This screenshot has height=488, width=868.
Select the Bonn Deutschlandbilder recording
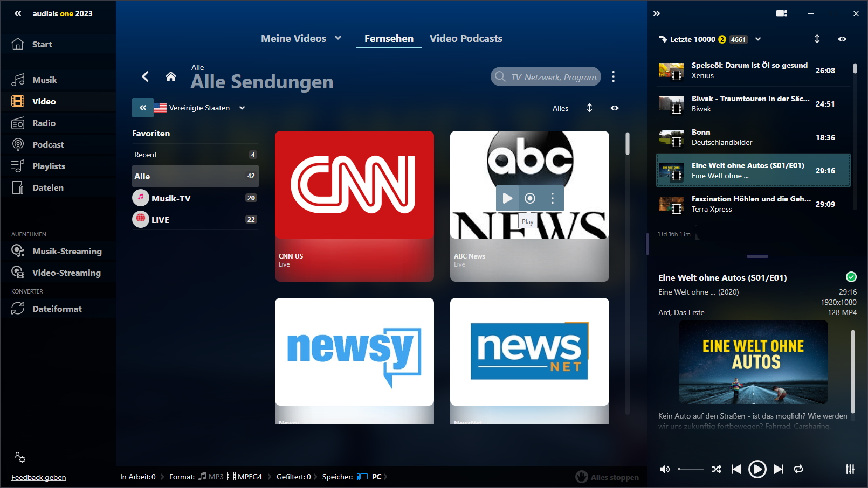click(753, 137)
